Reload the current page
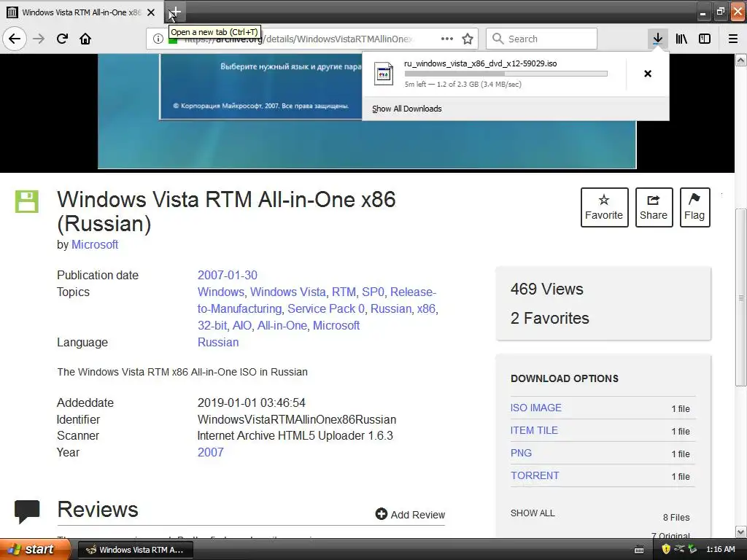The height and width of the screenshot is (560, 747). [62, 39]
